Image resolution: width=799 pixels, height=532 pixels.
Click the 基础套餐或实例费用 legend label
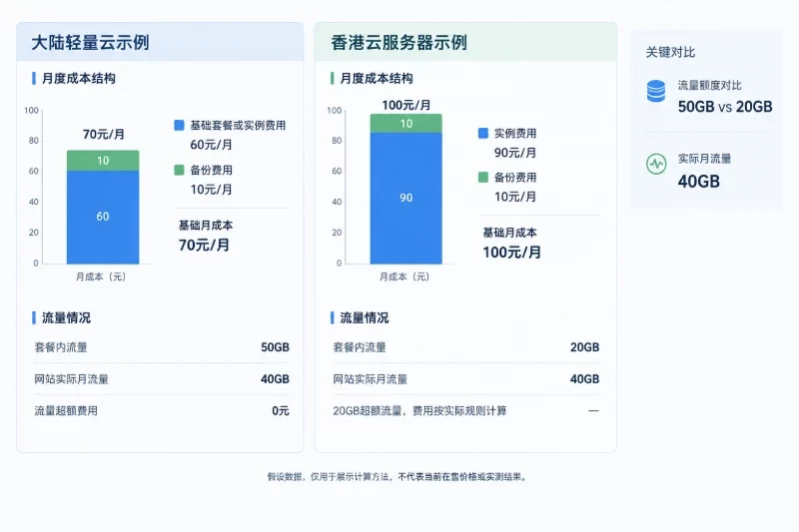(238, 125)
